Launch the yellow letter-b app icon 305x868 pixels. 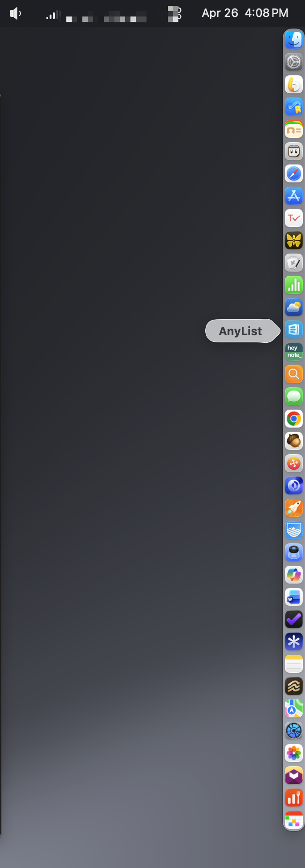pos(294,85)
